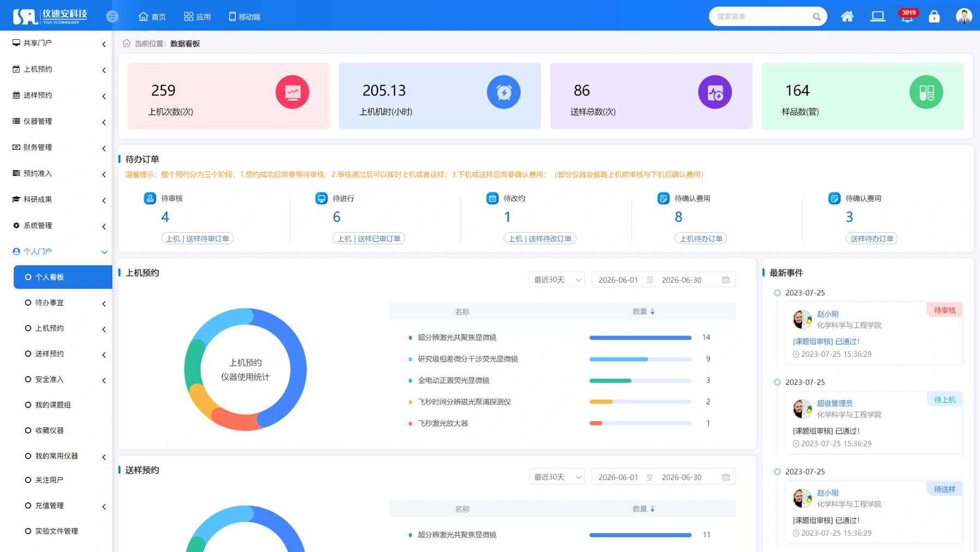Click the 待进行 monitor icon
Viewport: 980px width, 552px height.
tap(321, 198)
